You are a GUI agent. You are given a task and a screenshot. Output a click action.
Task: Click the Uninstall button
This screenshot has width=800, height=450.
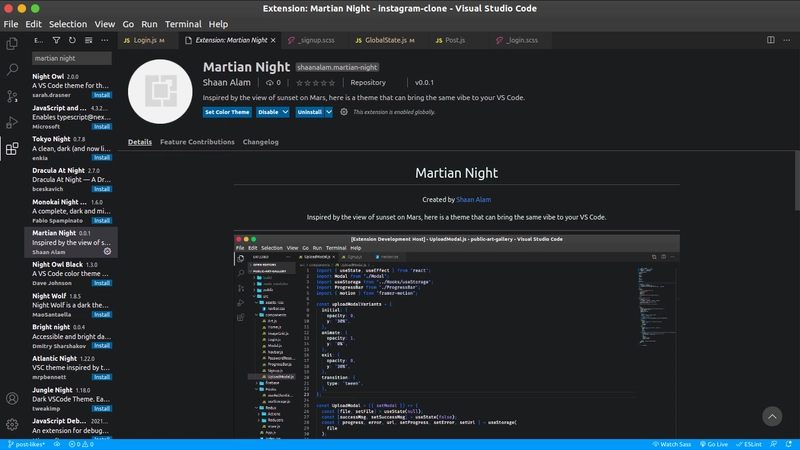tap(309, 112)
